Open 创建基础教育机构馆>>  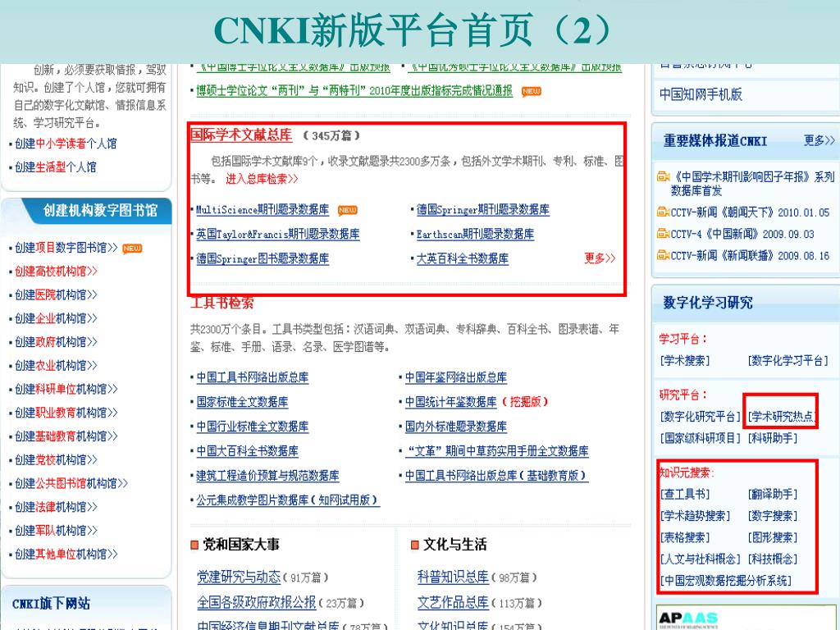(66, 436)
